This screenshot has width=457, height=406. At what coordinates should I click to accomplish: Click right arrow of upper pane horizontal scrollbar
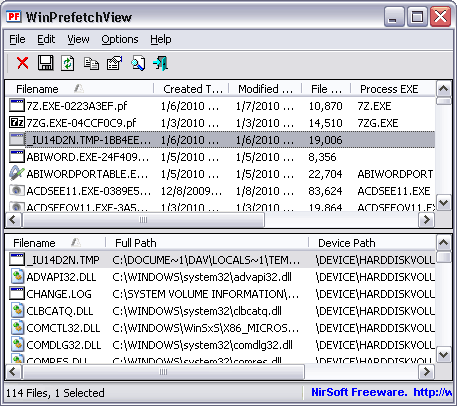(427, 220)
